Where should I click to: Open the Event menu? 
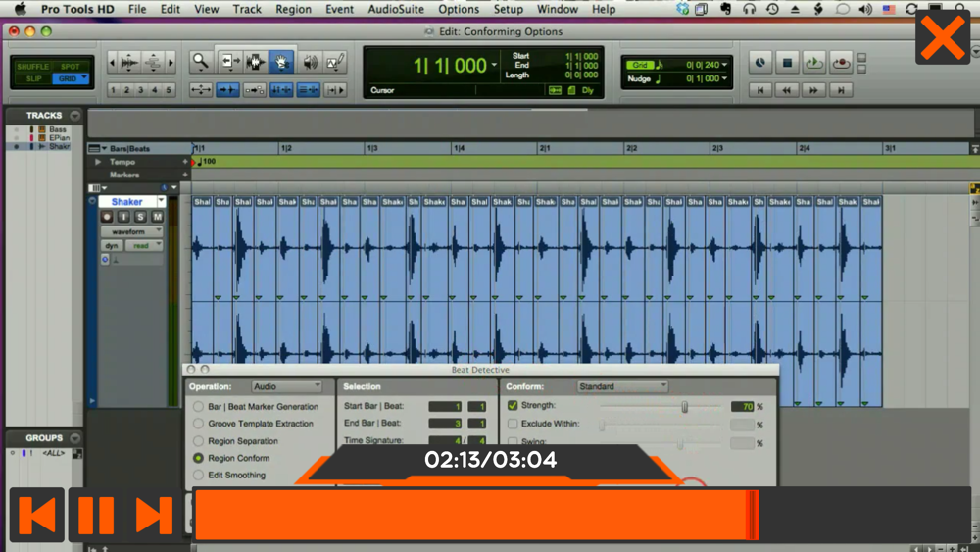point(339,10)
